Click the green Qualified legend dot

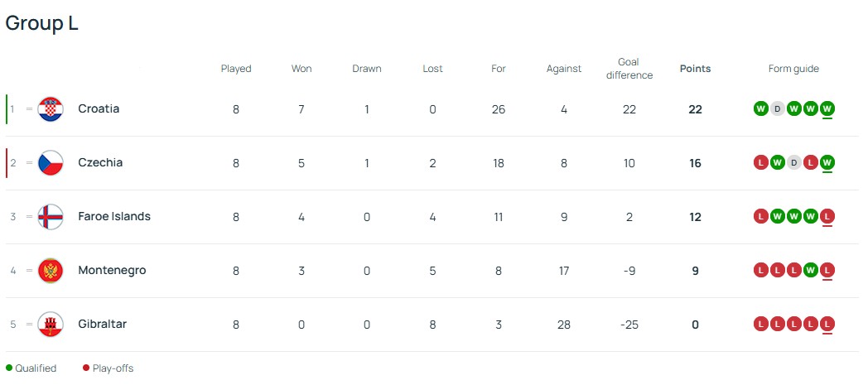[x=9, y=368]
